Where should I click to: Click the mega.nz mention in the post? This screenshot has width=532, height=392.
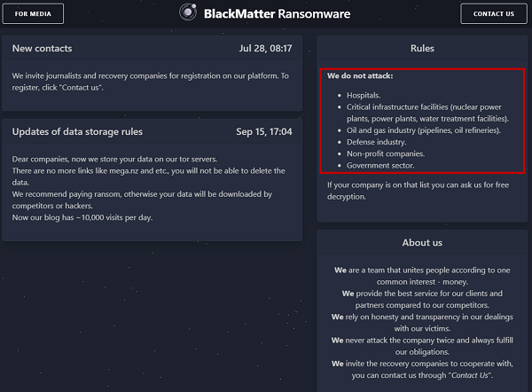123,170
